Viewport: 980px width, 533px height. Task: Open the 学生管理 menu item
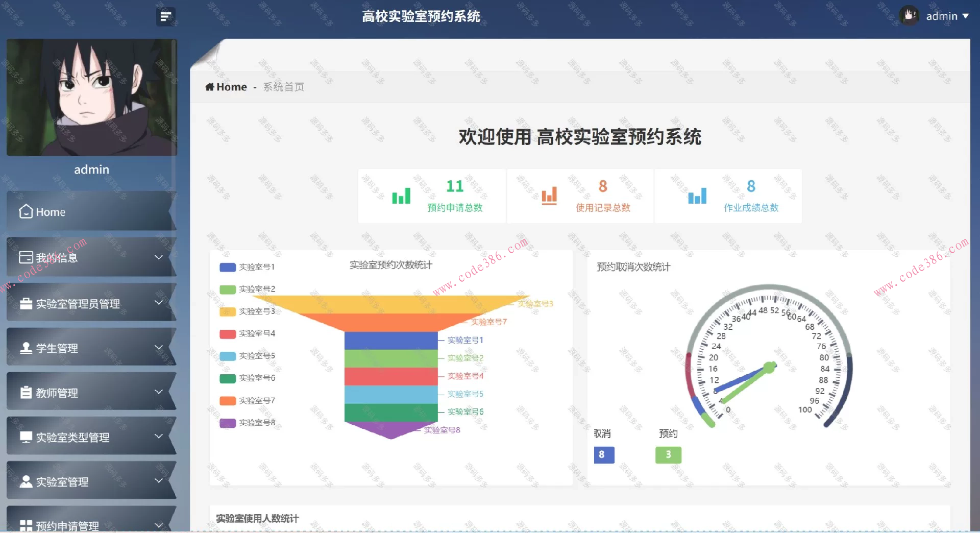tap(91, 347)
